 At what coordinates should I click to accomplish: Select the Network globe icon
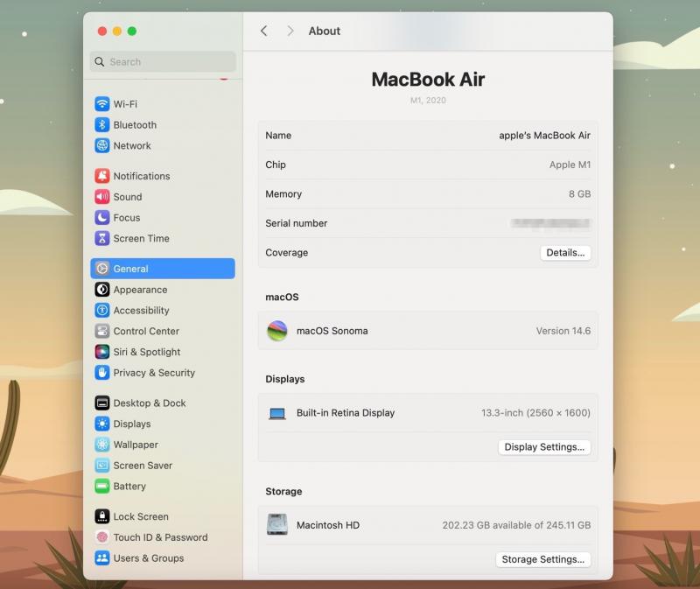(x=101, y=145)
